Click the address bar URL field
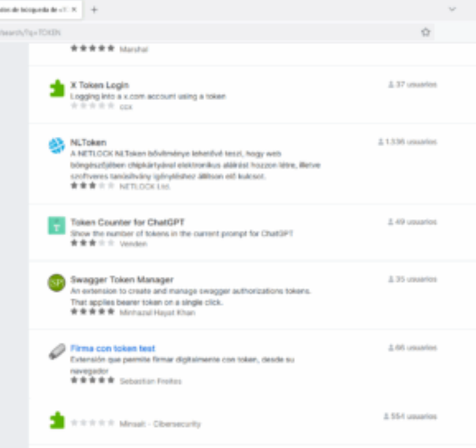This screenshot has width=476, height=448. click(198, 32)
